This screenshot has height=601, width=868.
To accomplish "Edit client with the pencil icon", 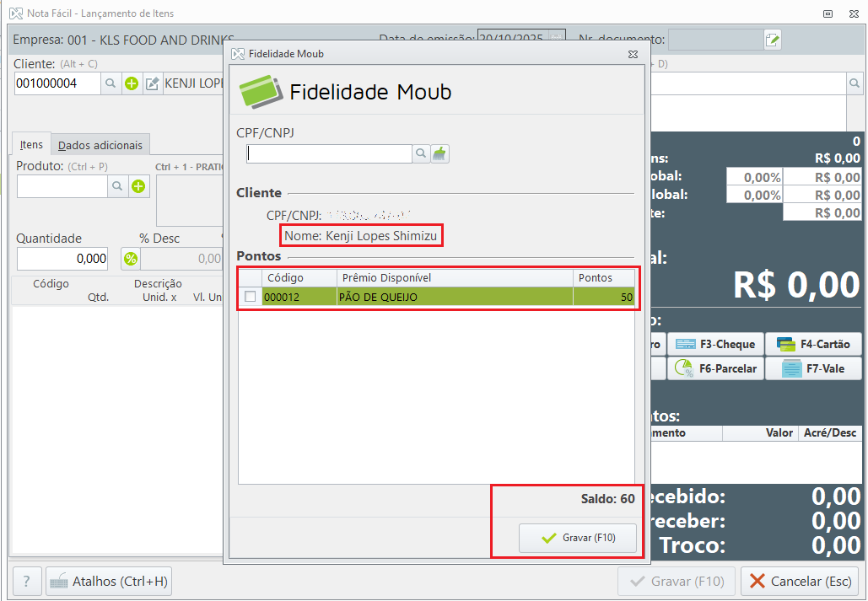I will point(152,83).
